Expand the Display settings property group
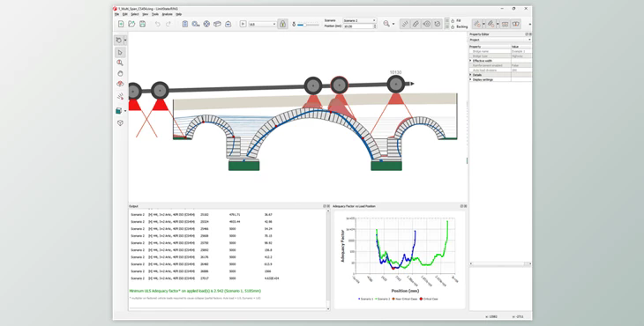Screen dimensions: 644x326 coord(471,79)
